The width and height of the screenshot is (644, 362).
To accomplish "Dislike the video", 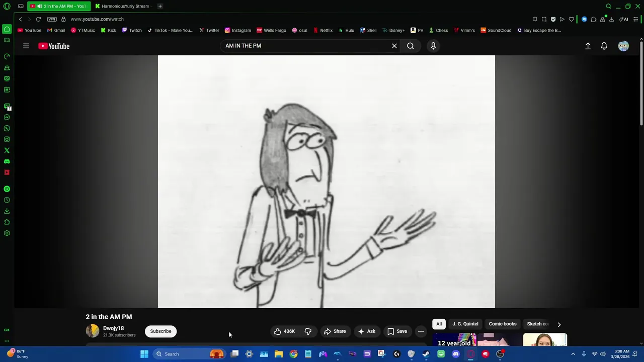I will click(x=308, y=331).
